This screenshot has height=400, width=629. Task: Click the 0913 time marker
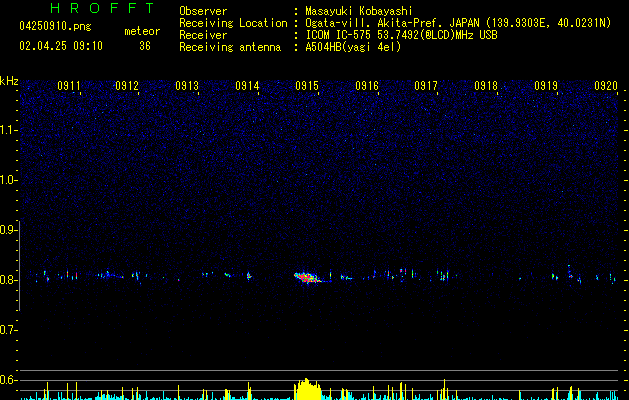[x=187, y=86]
